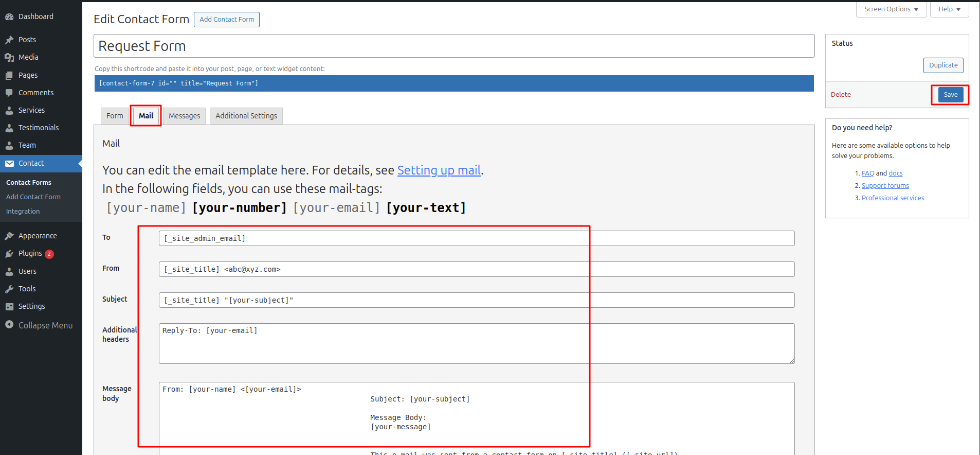Click the Tools wrench icon

coord(9,289)
